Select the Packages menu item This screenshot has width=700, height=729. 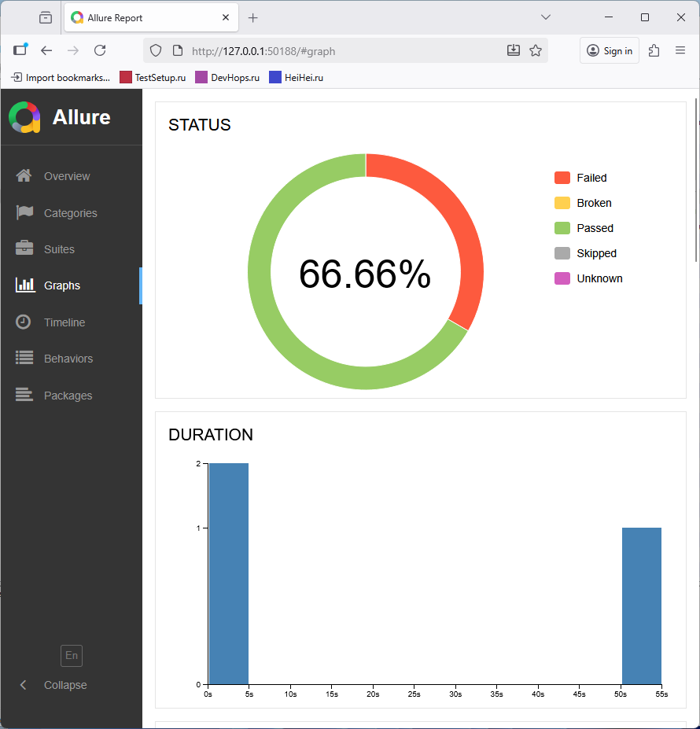tap(71, 396)
